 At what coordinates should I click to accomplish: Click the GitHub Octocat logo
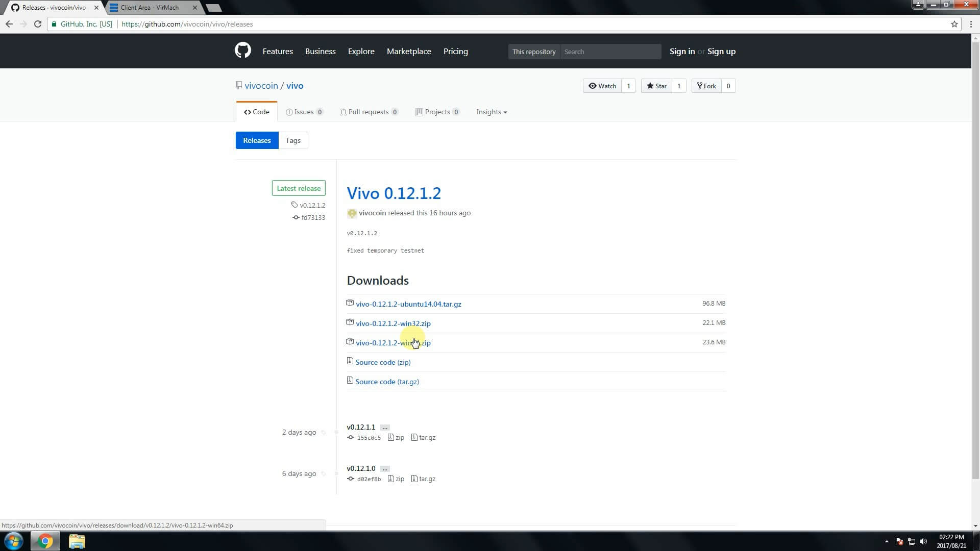(243, 51)
